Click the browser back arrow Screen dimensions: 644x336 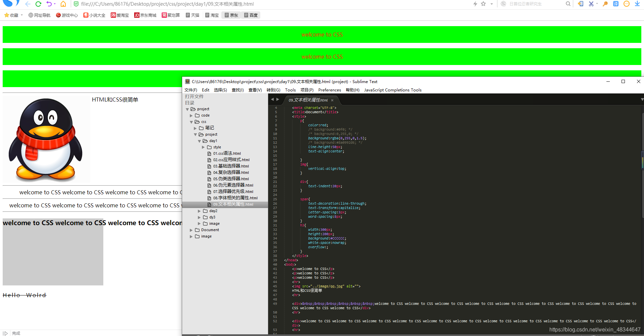[28, 4]
